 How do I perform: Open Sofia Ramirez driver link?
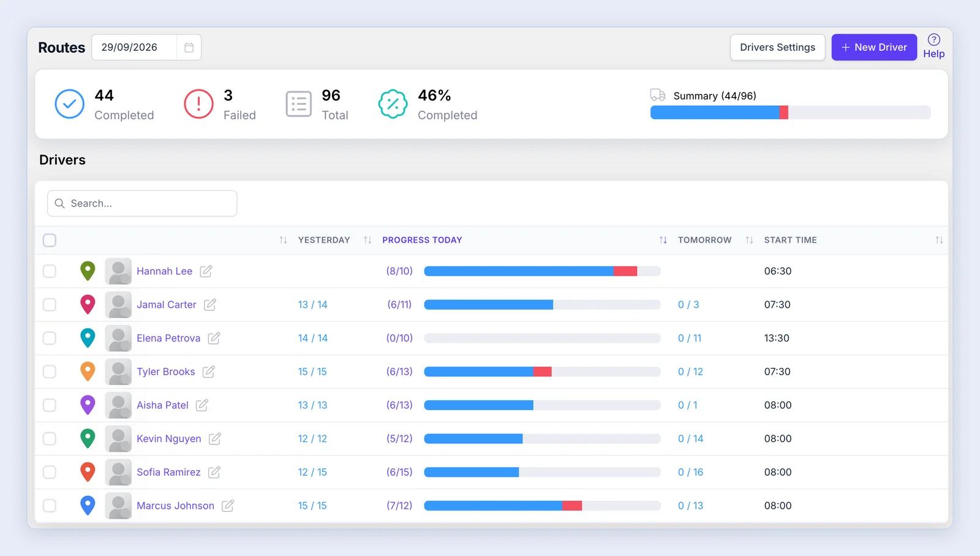point(168,472)
